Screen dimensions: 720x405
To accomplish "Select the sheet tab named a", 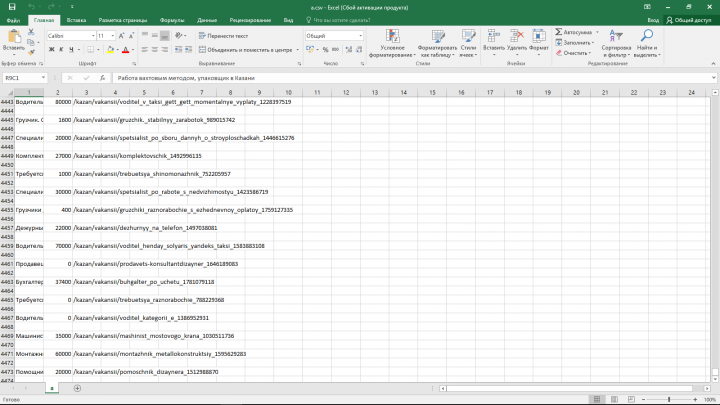I will (x=52, y=388).
